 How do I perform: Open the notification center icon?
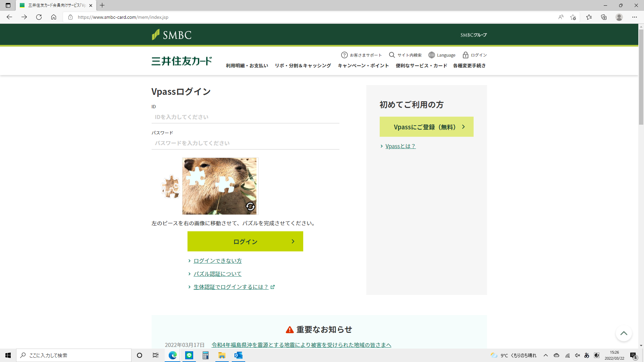pyautogui.click(x=633, y=355)
